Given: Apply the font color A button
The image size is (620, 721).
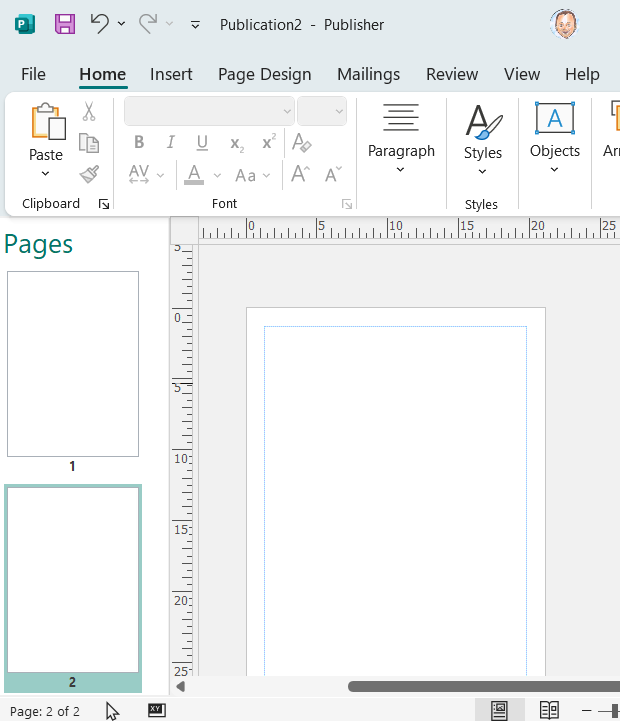Looking at the screenshot, I should (x=194, y=175).
